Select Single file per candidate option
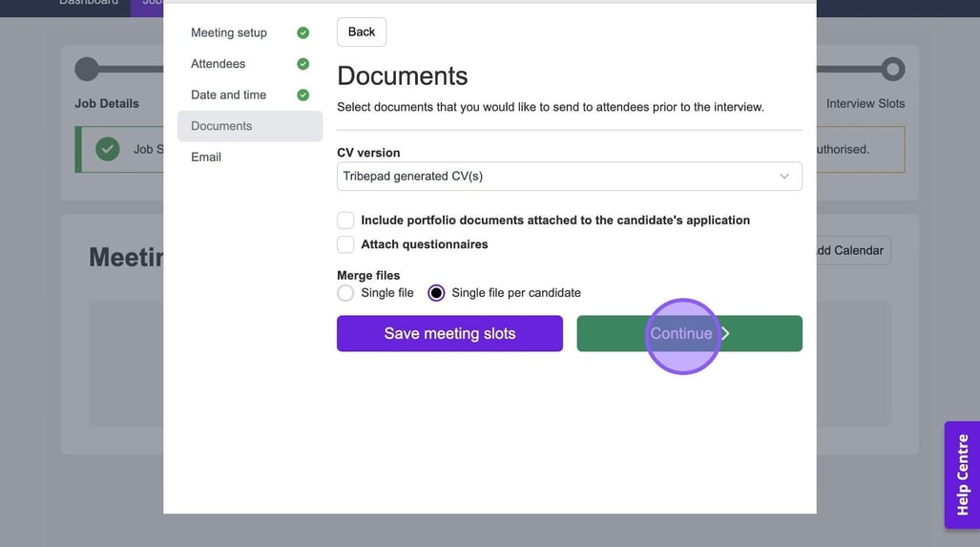 click(436, 293)
